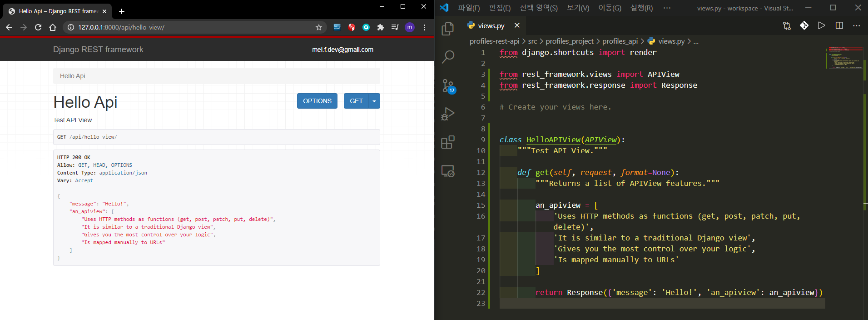The width and height of the screenshot is (868, 320).
Task: Click profiles-rest-api in the breadcrumb
Action: 494,41
